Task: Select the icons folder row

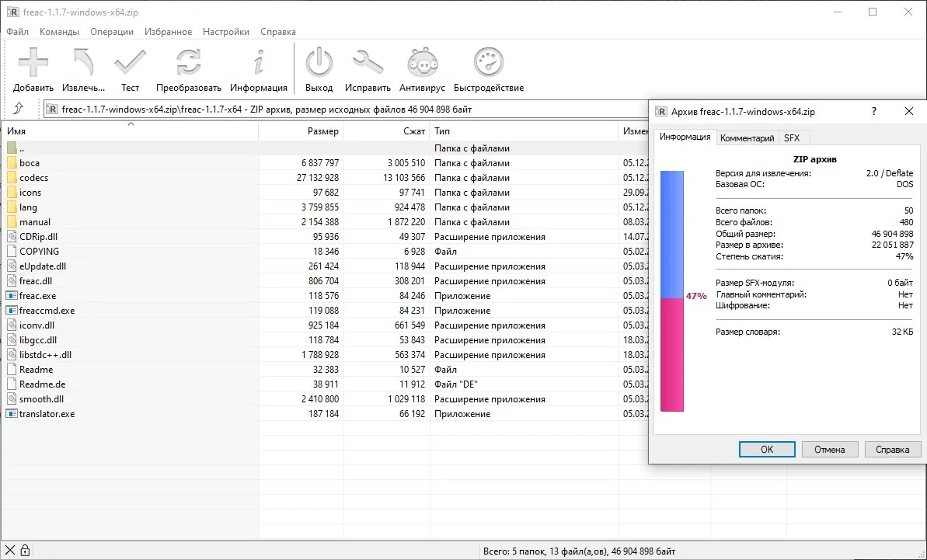Action: [x=326, y=193]
